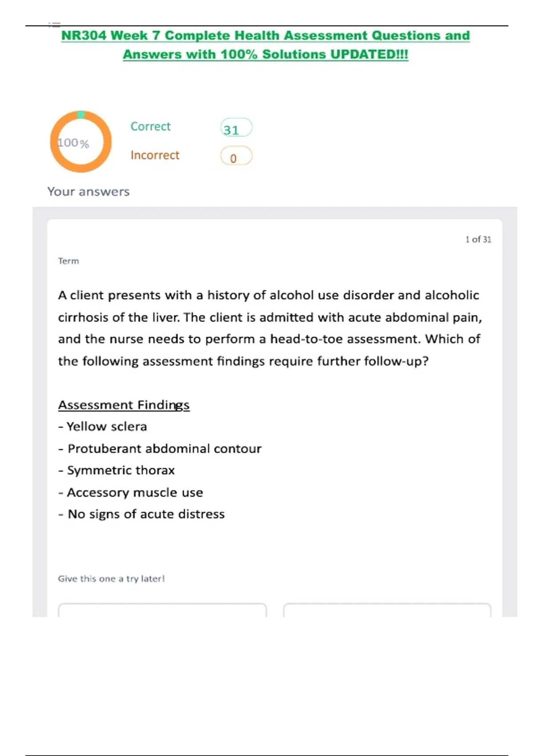
Task: Click the list icon above the title
Action: [x=54, y=24]
